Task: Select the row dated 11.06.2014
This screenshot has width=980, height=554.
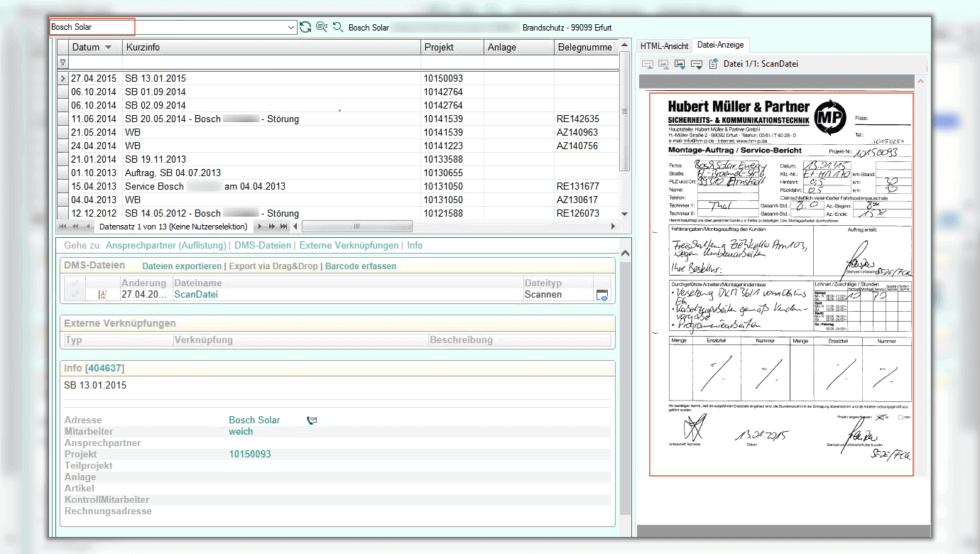Action: pyautogui.click(x=92, y=119)
